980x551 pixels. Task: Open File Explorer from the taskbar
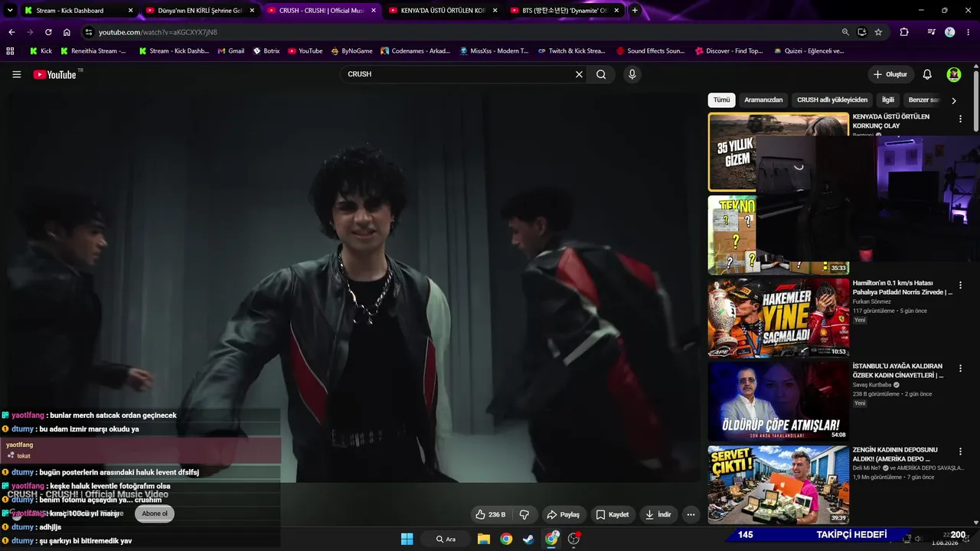point(484,539)
